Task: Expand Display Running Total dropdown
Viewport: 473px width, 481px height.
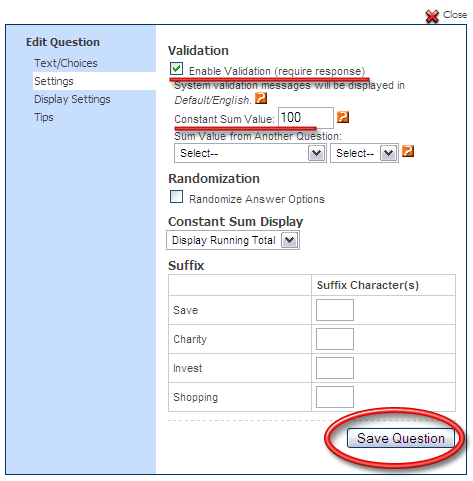Action: click(233, 240)
